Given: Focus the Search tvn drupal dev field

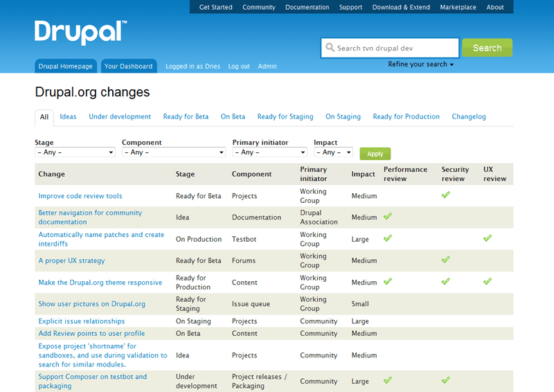Looking at the screenshot, I should coord(390,48).
